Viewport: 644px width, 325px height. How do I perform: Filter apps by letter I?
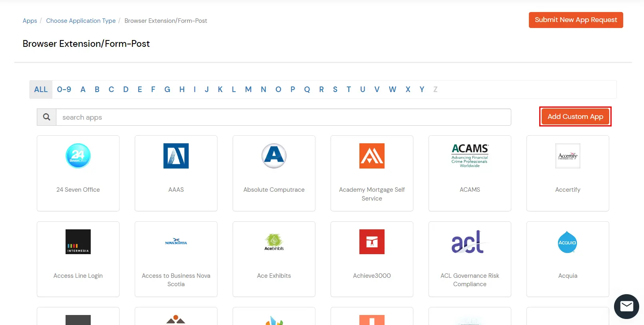tap(195, 89)
